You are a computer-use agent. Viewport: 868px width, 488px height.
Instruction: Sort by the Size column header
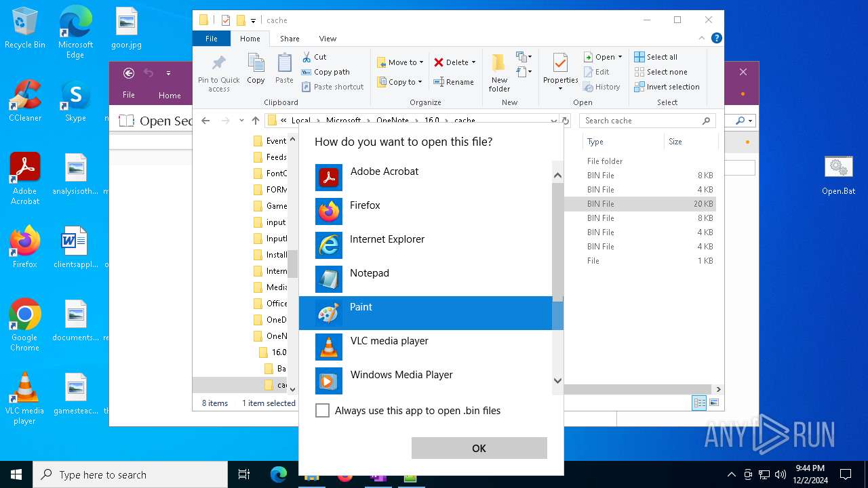[x=690, y=142]
